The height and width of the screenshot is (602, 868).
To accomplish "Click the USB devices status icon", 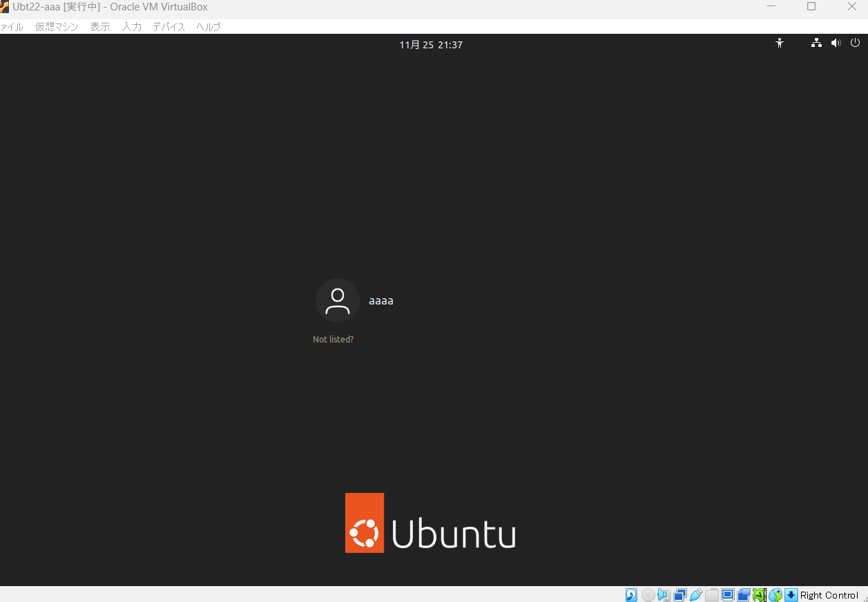I will (696, 595).
